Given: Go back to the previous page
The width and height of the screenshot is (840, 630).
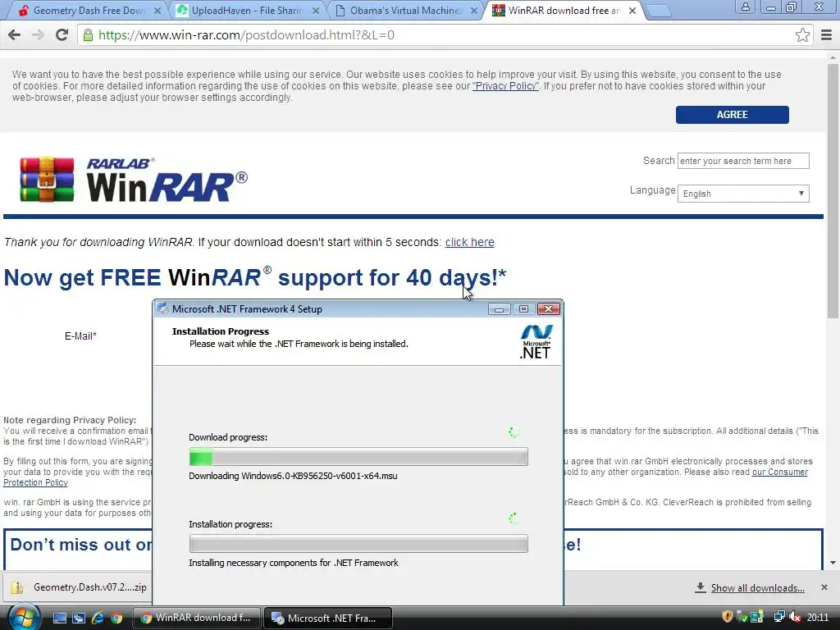Looking at the screenshot, I should pos(15,34).
